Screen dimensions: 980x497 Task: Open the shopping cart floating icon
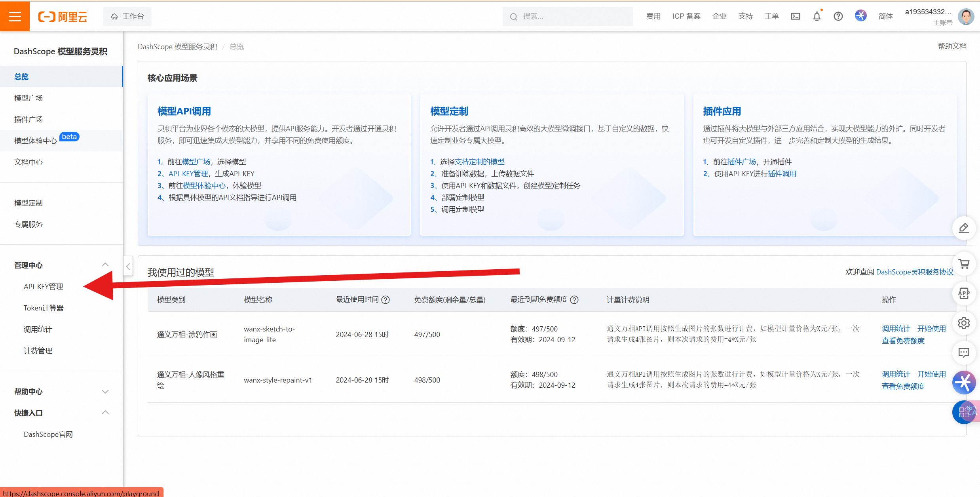point(964,264)
